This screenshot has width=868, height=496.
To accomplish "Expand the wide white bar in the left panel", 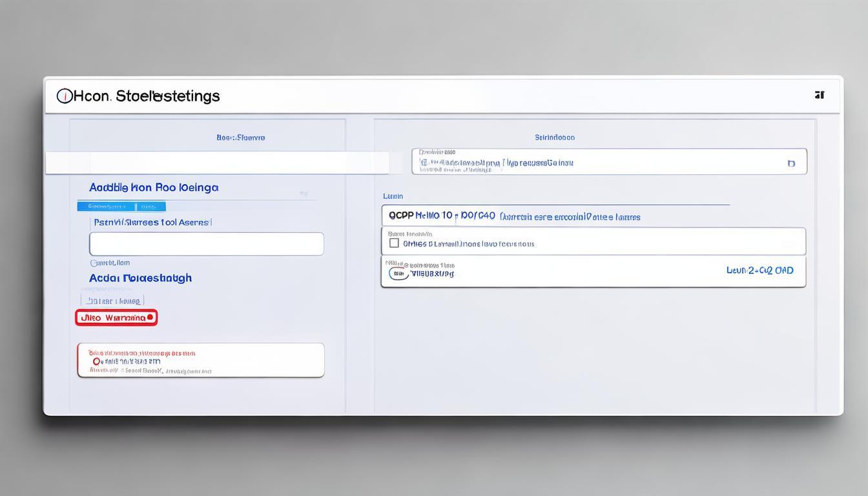I will (217, 163).
